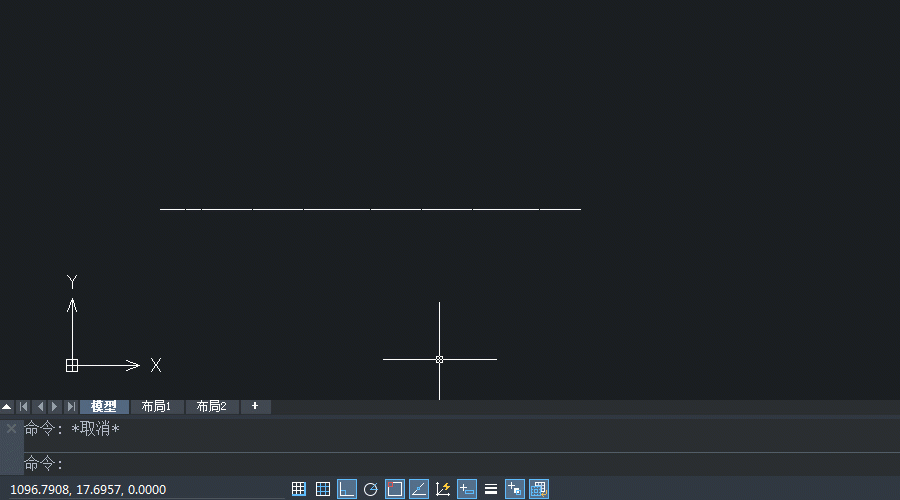This screenshot has height=500, width=900.
Task: Expand the layout list up-arrow triangle
Action: (7, 407)
